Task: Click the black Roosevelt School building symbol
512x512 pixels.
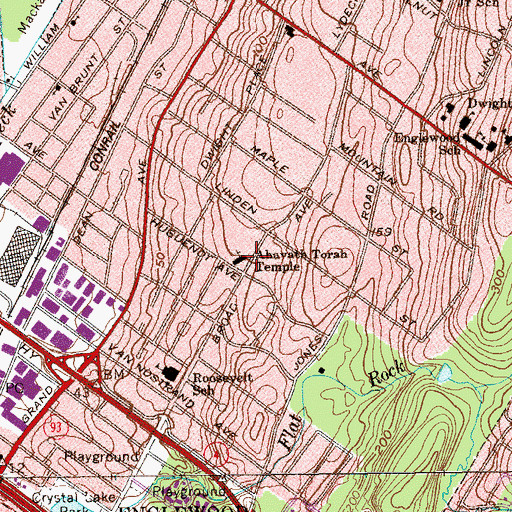Action: [x=170, y=373]
